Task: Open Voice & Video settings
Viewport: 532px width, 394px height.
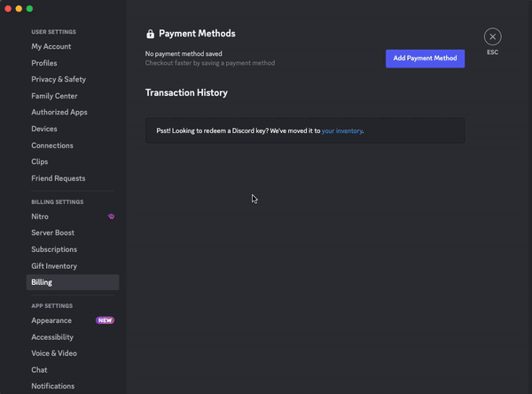Action: tap(54, 353)
